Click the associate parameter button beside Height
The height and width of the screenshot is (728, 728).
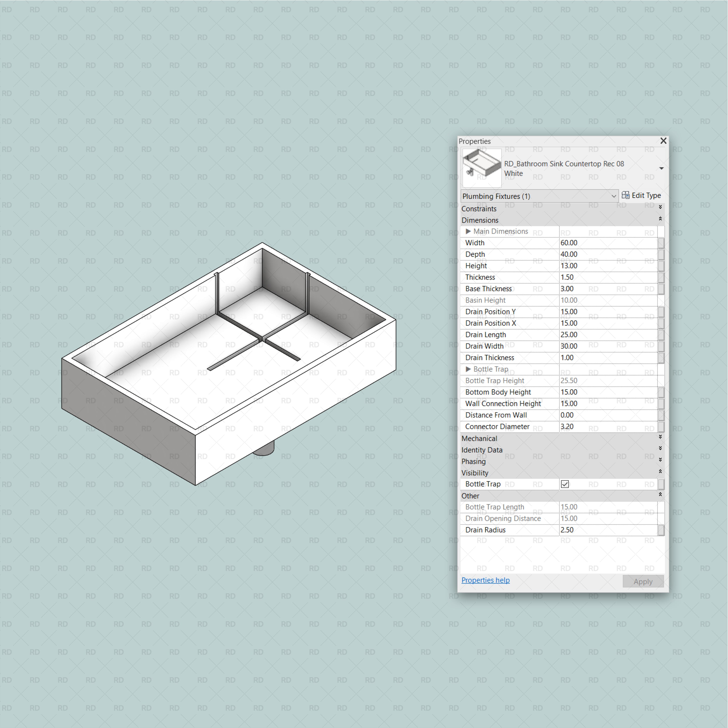[x=661, y=266]
